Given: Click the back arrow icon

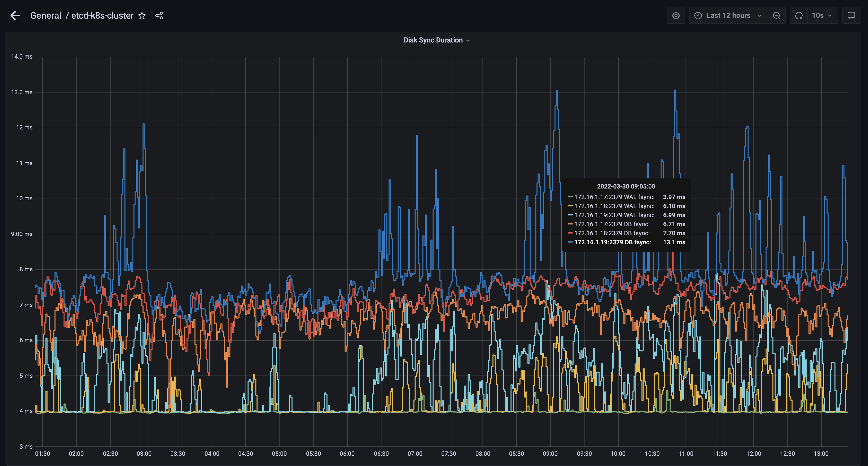Looking at the screenshot, I should tap(15, 16).
